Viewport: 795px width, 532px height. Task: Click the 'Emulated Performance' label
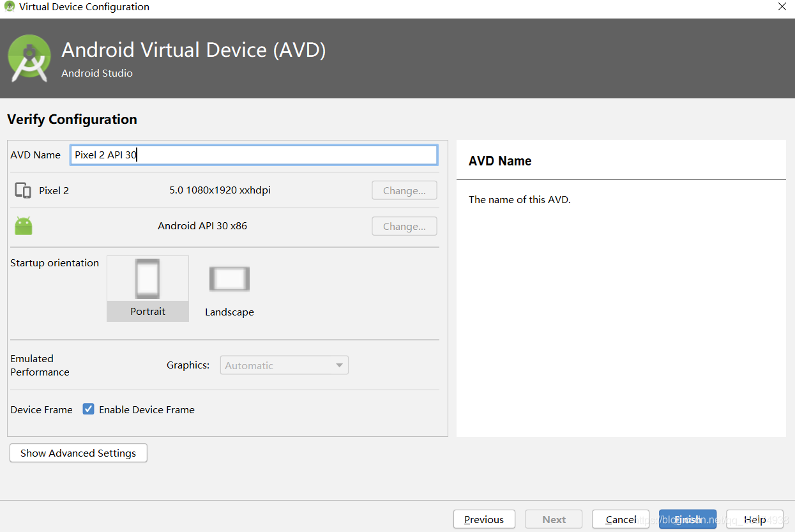click(x=40, y=365)
